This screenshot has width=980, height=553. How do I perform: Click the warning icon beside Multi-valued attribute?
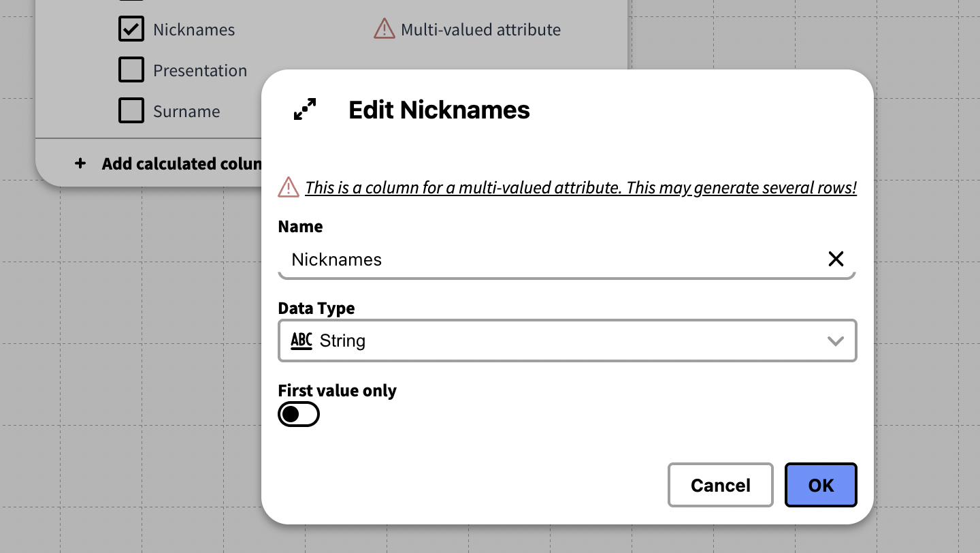pyautogui.click(x=385, y=29)
